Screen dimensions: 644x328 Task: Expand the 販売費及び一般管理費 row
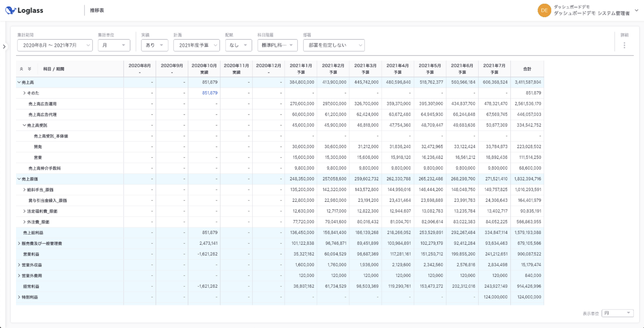(19, 243)
